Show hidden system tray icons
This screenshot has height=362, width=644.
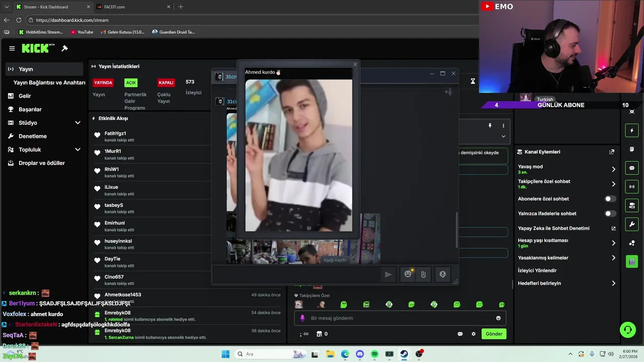[570, 354]
